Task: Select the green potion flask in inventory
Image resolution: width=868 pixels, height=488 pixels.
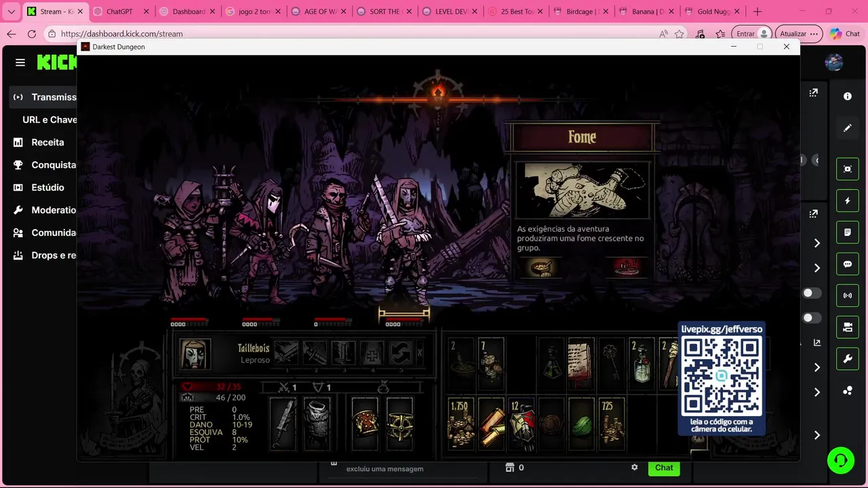Action: [551, 364]
